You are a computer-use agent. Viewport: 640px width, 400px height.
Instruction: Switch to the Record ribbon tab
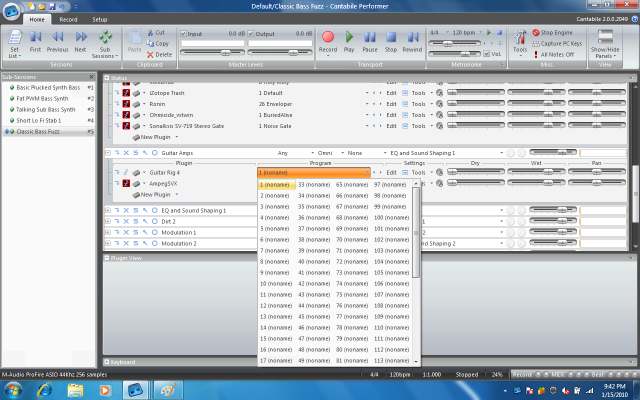pos(68,19)
